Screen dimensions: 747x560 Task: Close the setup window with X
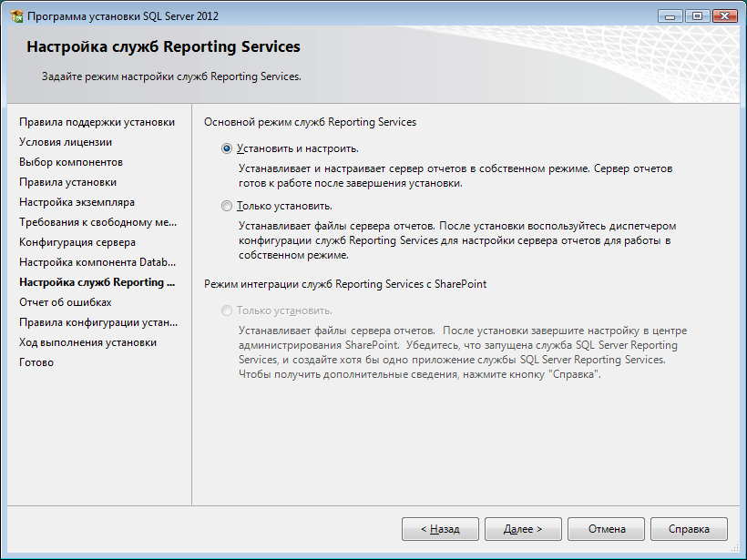(723, 15)
